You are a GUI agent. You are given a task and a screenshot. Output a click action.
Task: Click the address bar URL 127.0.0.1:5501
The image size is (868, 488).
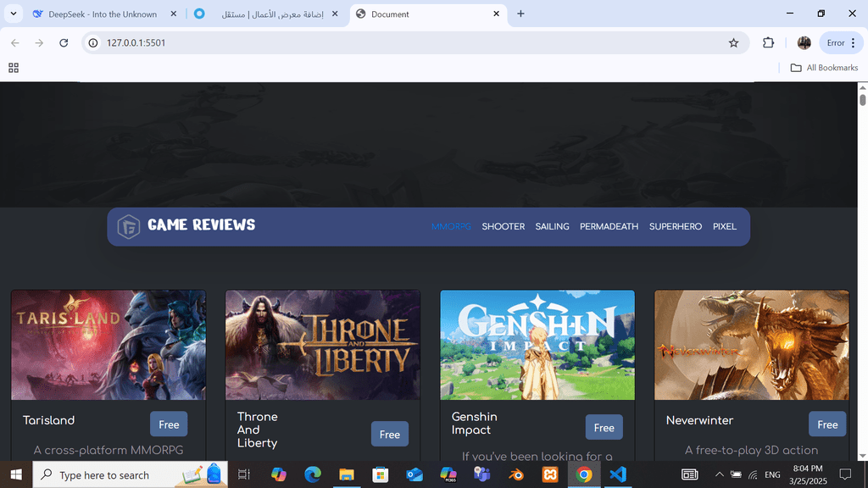[136, 42]
